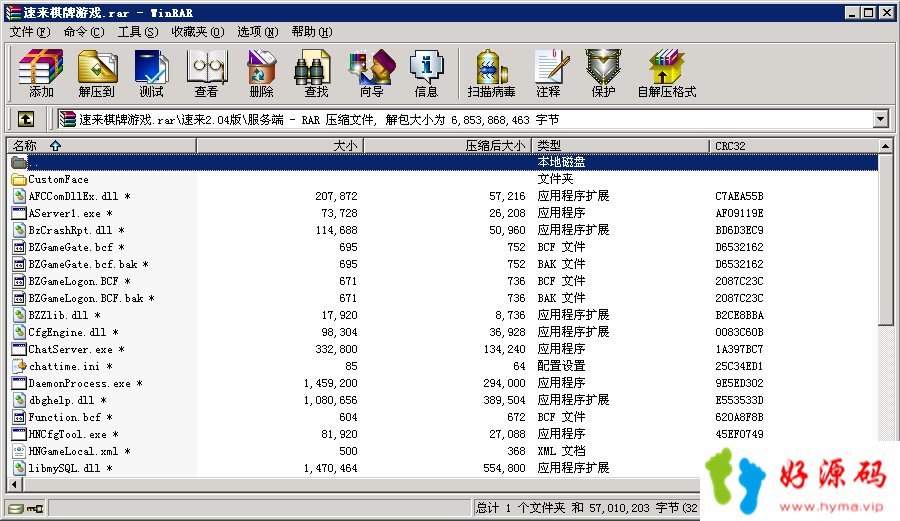Open the Tools (工具) menu
The image size is (900, 521).
[x=138, y=32]
